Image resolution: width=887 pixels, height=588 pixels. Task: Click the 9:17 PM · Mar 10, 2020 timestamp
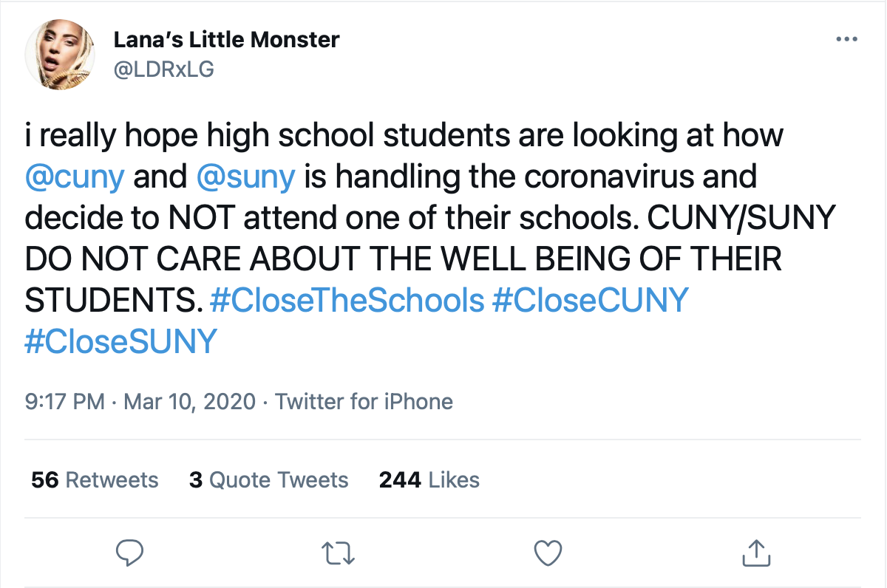pos(140,402)
